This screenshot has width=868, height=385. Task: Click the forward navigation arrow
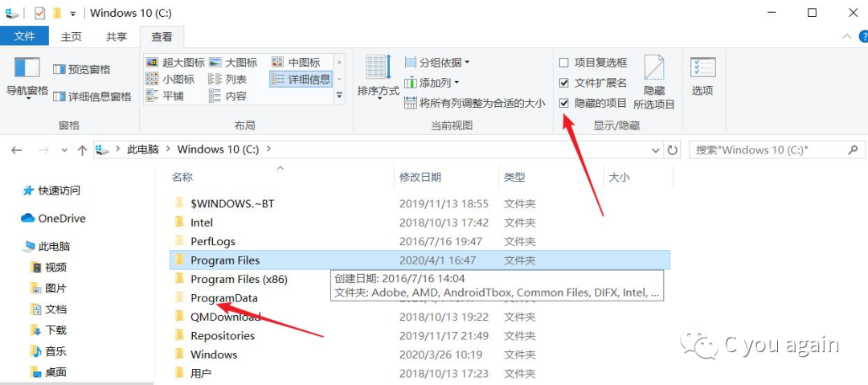[43, 150]
